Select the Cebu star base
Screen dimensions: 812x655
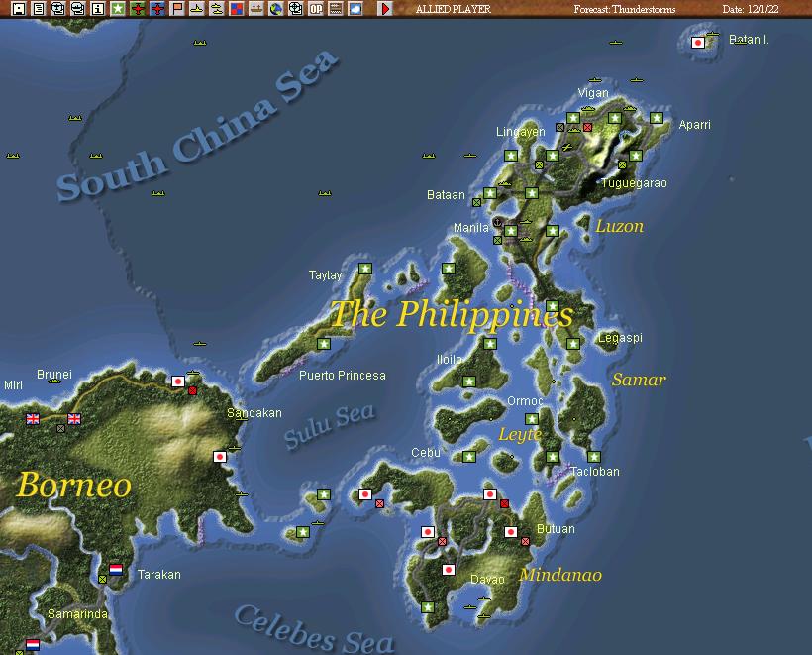click(x=469, y=457)
